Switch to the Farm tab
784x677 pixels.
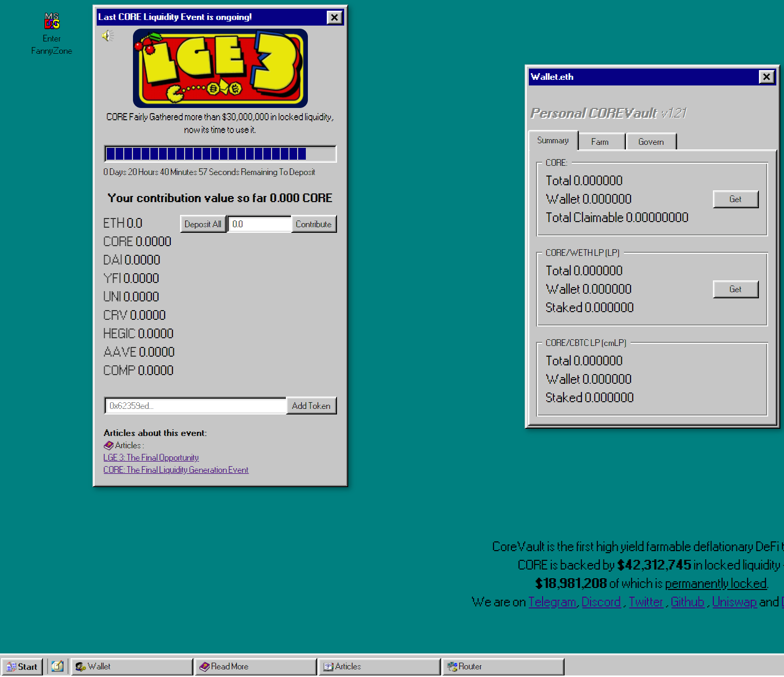click(600, 142)
